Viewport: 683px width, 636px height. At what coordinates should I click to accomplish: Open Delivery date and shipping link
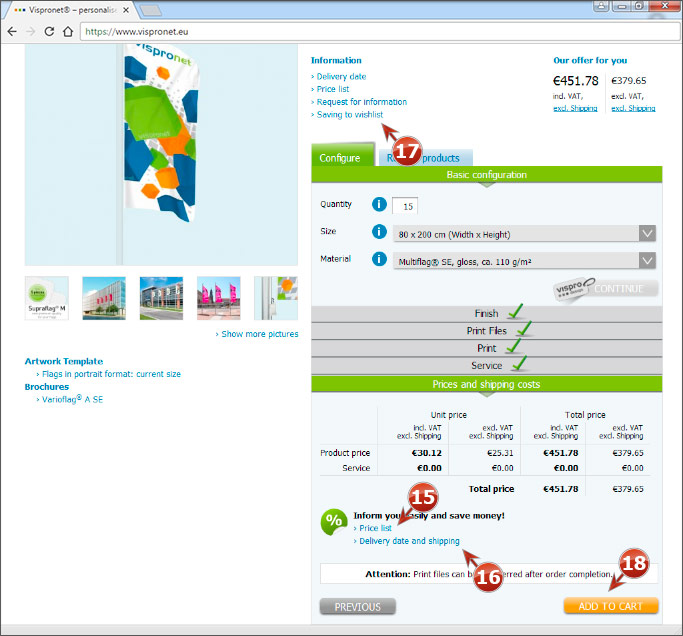point(409,541)
